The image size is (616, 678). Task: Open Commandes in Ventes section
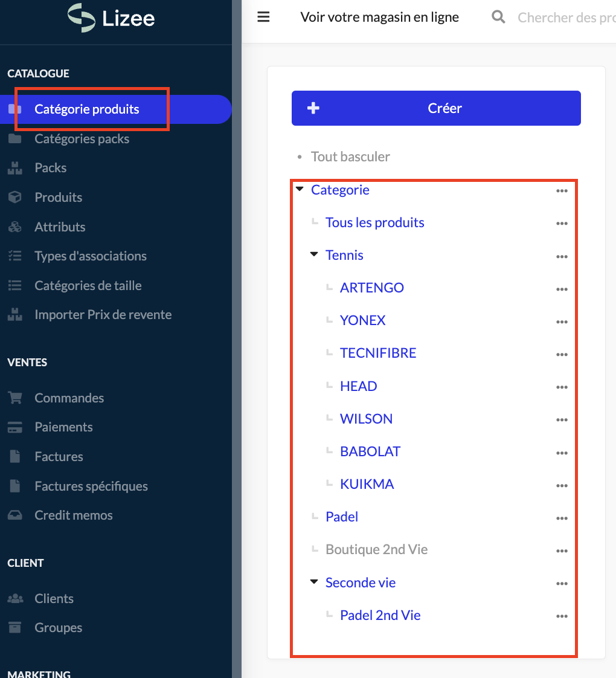tap(69, 398)
